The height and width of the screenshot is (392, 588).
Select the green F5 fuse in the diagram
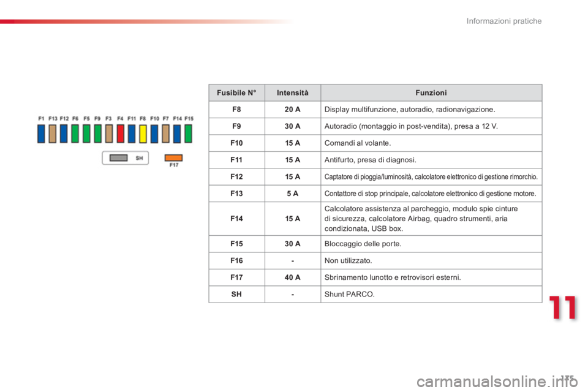click(x=86, y=134)
